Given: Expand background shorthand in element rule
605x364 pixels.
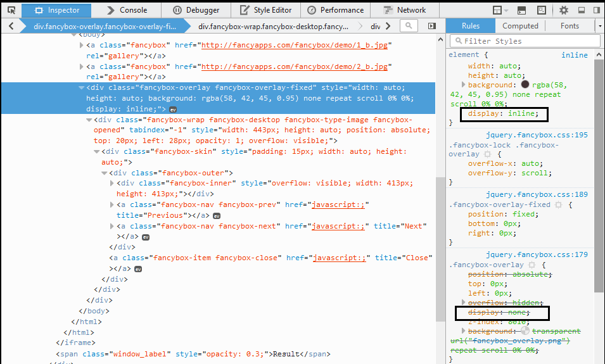Looking at the screenshot, I should coord(463,84).
